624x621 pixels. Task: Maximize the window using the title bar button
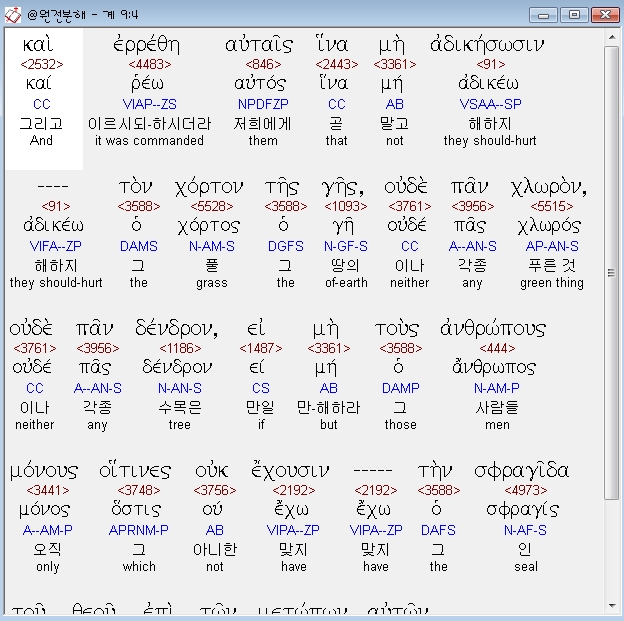[x=574, y=15]
